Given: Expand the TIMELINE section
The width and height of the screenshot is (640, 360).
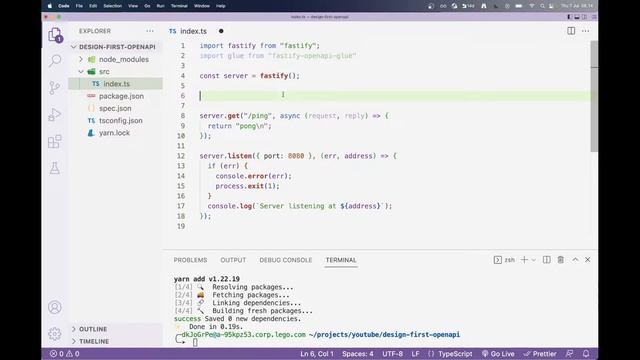Looking at the screenshot, I should click(x=116, y=341).
